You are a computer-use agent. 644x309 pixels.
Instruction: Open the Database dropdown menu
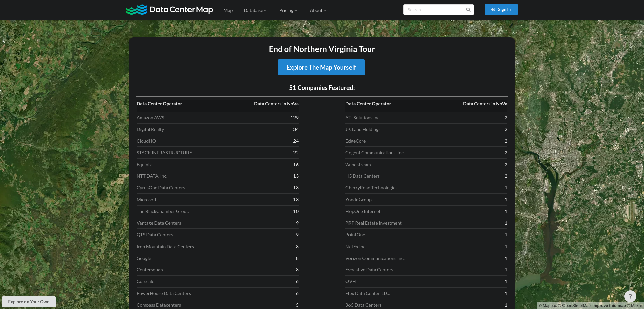click(255, 10)
